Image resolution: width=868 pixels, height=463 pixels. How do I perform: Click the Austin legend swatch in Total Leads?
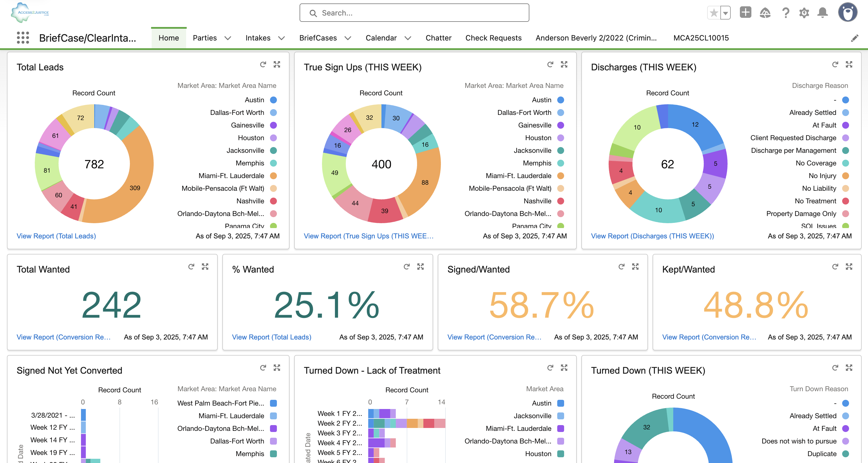(273, 100)
